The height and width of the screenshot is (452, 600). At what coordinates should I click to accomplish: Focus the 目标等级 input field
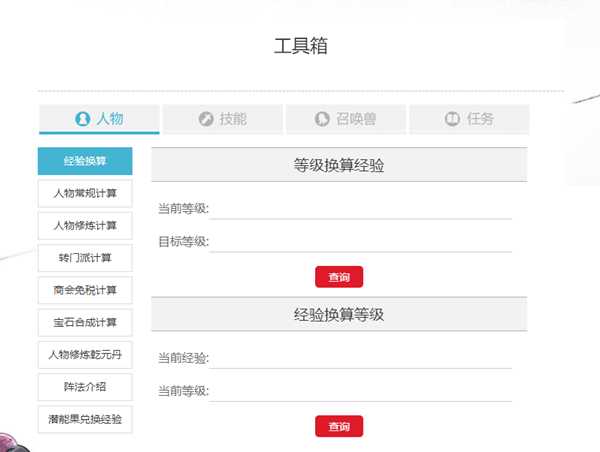[361, 242]
